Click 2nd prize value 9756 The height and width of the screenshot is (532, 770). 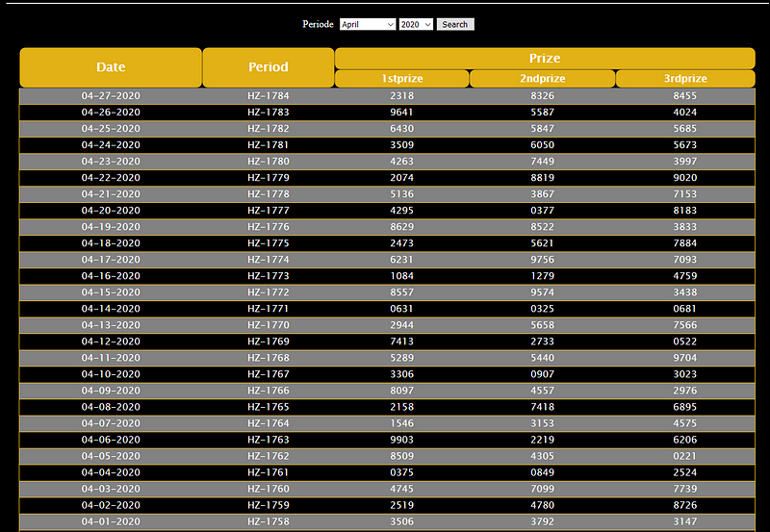tap(542, 260)
